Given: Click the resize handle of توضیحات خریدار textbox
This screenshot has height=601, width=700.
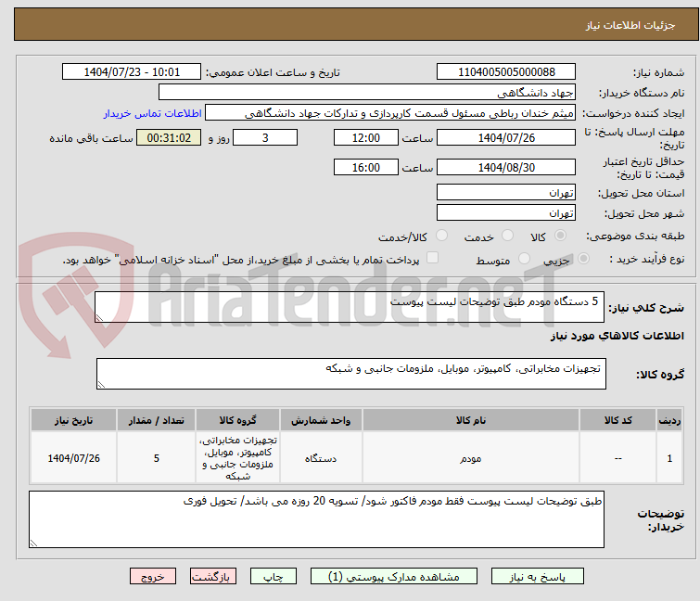Looking at the screenshot, I should pos(34,543).
